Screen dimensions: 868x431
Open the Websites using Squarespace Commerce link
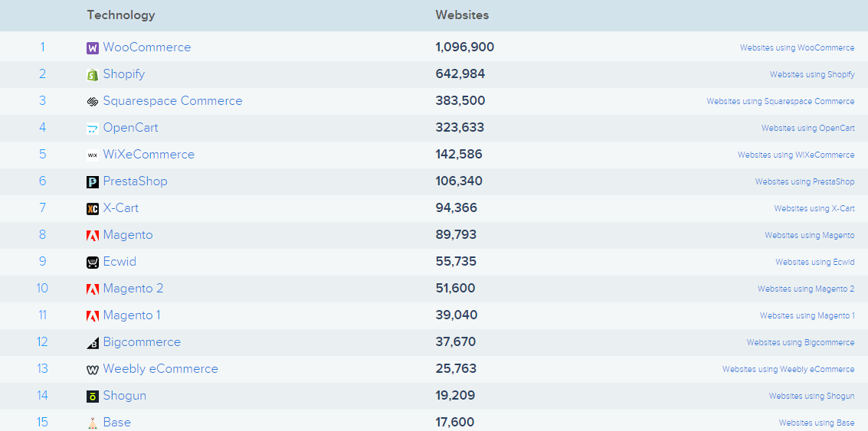click(x=781, y=102)
